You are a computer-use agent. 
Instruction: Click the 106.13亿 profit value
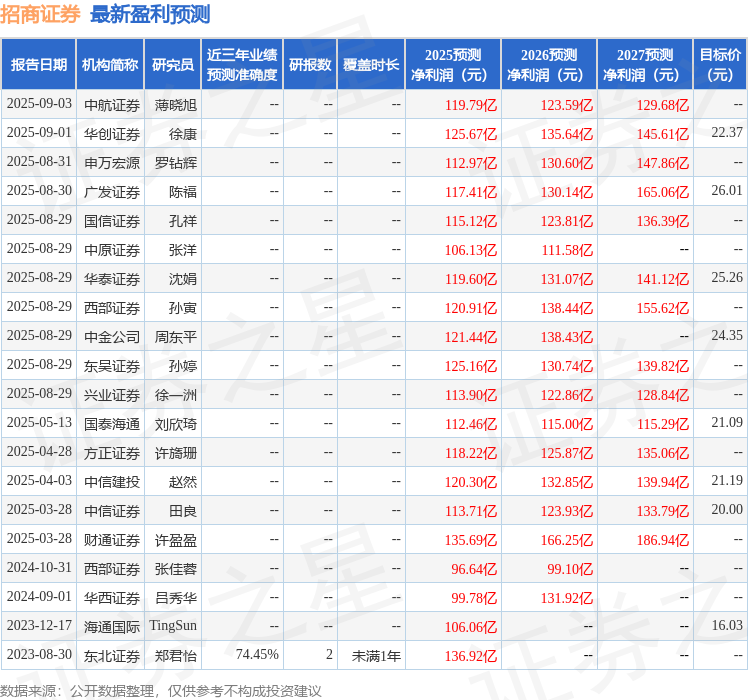click(x=471, y=250)
